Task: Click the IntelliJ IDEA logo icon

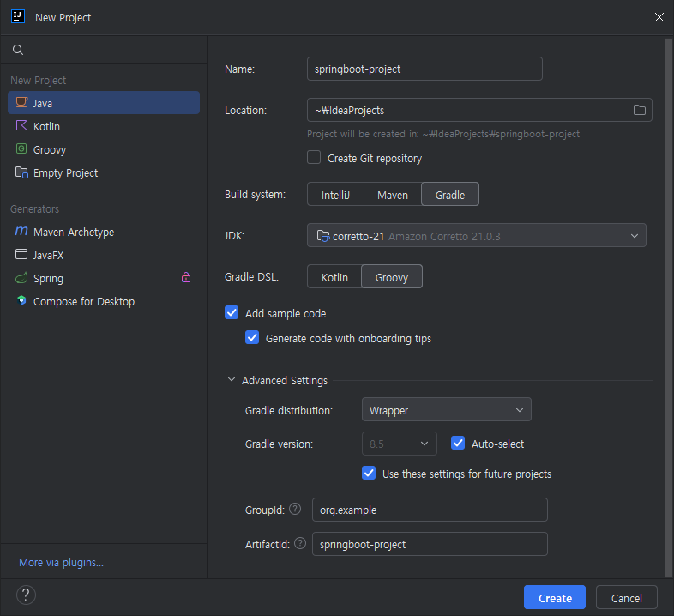Action: coord(18,17)
